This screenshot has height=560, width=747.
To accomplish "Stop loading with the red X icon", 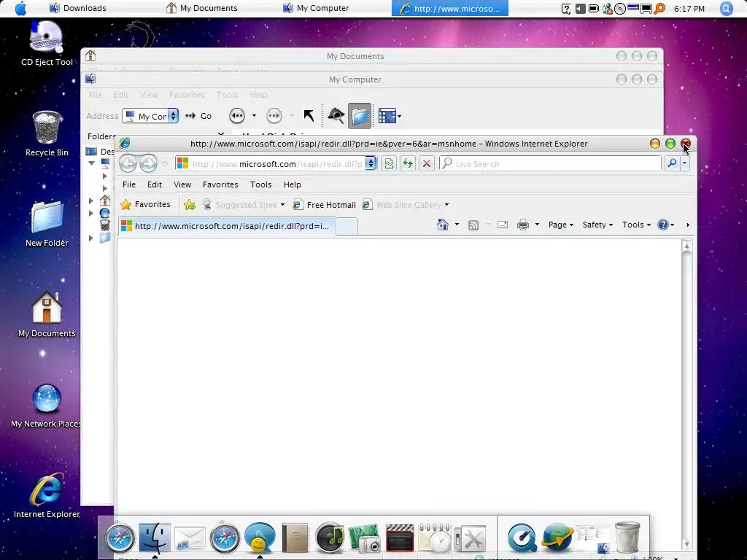I will pyautogui.click(x=426, y=164).
